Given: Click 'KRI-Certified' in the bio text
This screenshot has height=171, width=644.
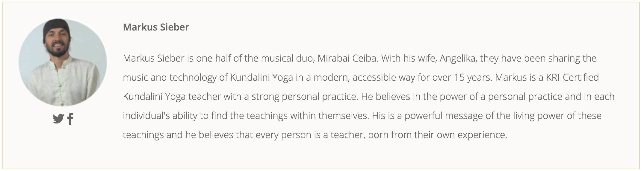Looking at the screenshot, I should tap(572, 77).
